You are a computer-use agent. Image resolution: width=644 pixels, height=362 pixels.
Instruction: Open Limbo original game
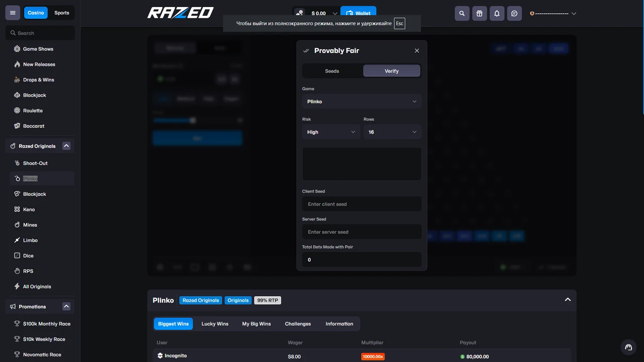30,240
